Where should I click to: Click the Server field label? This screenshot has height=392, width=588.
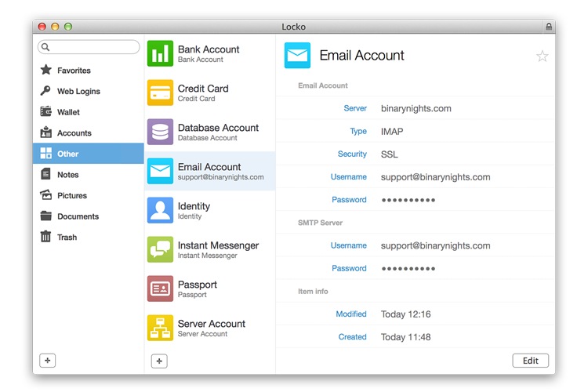coord(355,108)
